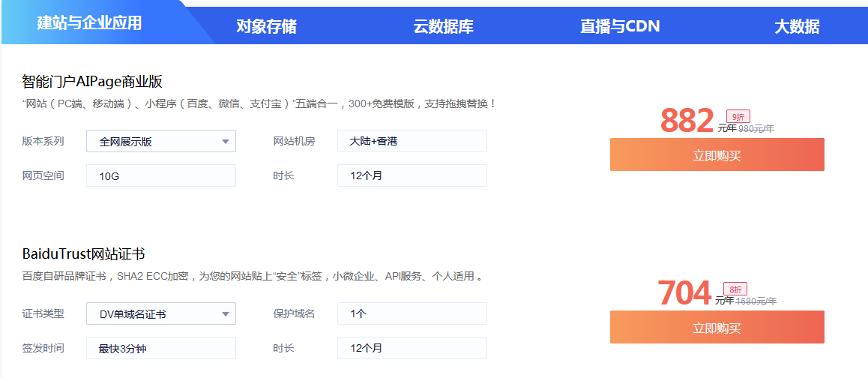Click the 9折 discount badge
Image resolution: width=868 pixels, height=378 pixels.
coord(738,117)
